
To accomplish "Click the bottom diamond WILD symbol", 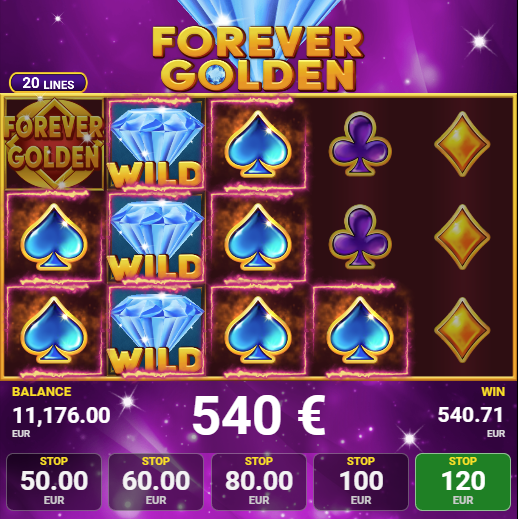I will click(x=156, y=331).
